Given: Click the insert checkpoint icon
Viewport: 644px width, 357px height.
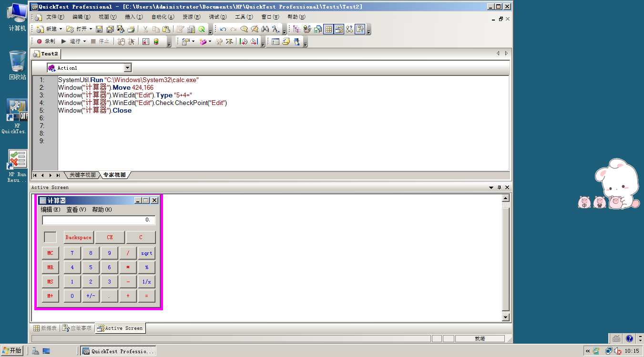Looking at the screenshot, I should point(185,42).
